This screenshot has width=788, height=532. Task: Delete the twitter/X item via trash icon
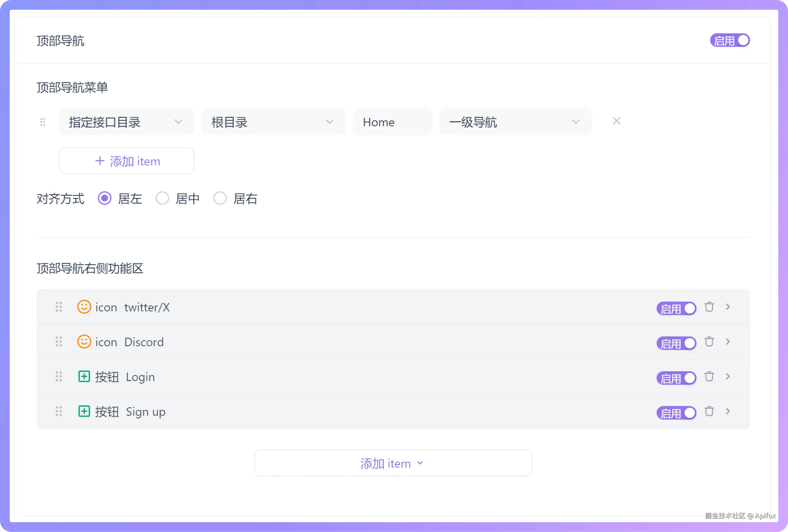[709, 307]
